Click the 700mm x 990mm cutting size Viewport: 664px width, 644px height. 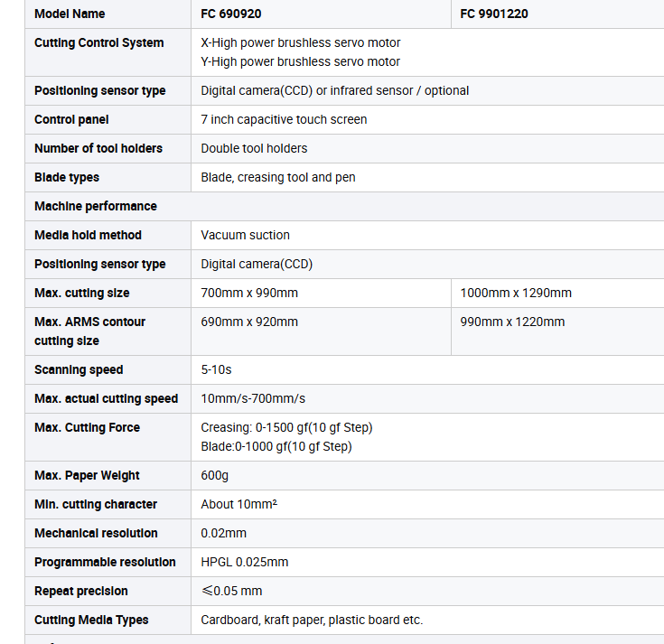pos(249,293)
